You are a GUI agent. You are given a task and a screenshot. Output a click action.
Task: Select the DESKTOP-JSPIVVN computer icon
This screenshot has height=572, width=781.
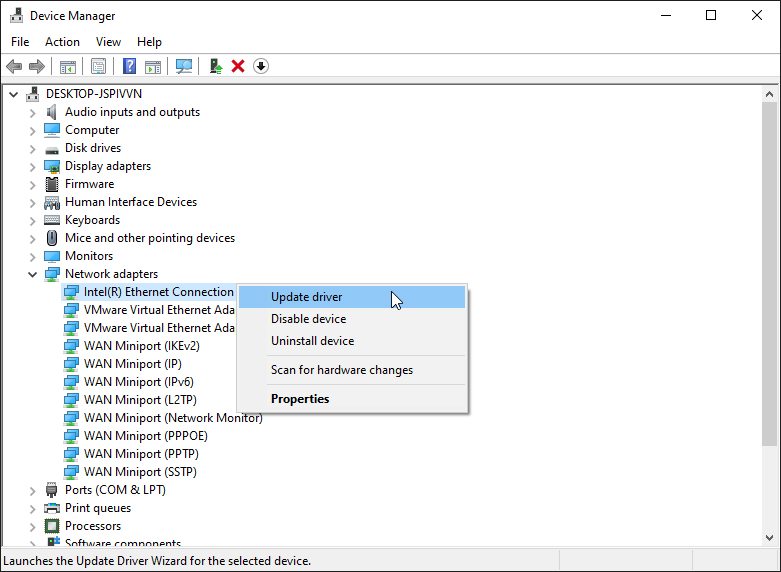33,94
